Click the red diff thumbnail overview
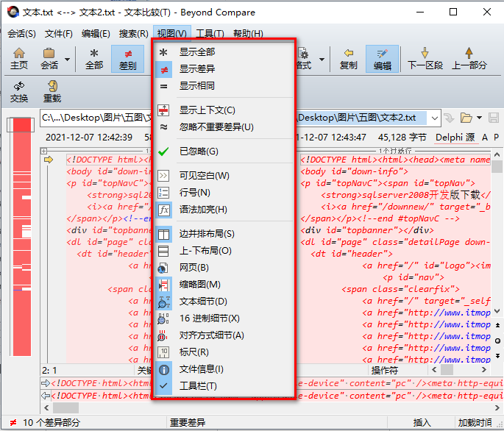 22,237
